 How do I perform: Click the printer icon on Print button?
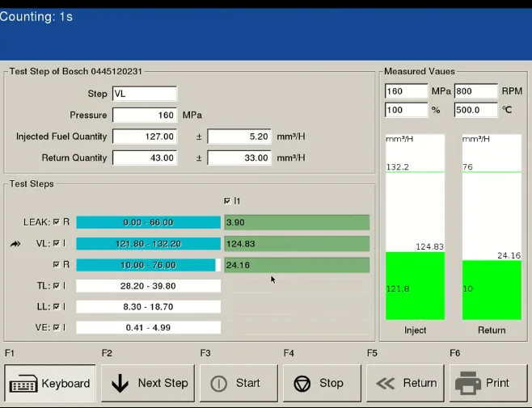(468, 383)
